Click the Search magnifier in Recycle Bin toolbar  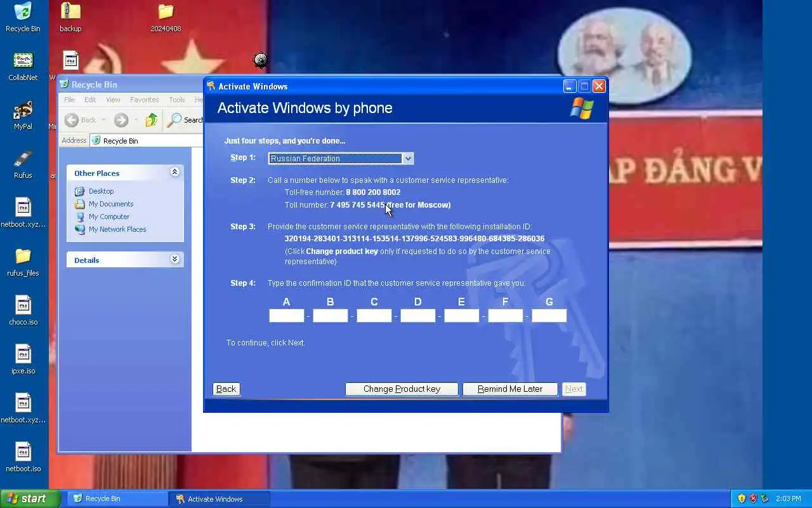coord(174,119)
